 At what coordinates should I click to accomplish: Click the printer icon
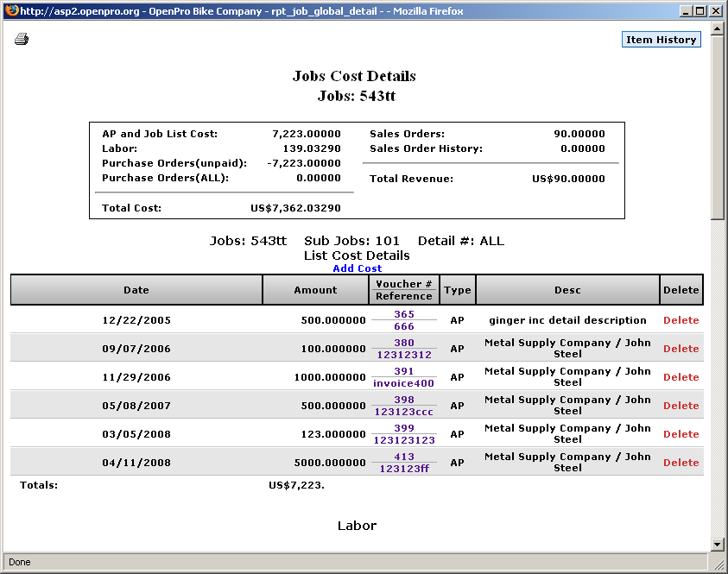(x=22, y=40)
